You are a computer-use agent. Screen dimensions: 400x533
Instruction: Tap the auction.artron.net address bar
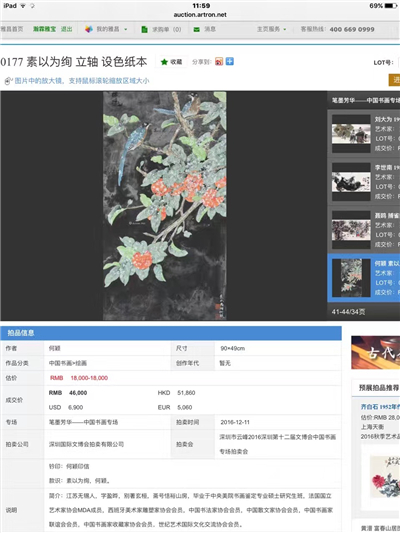click(x=200, y=15)
